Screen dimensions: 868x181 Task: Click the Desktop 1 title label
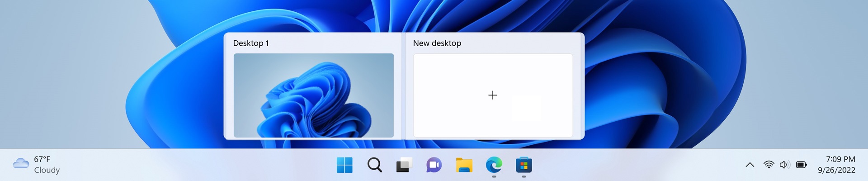[x=251, y=43]
